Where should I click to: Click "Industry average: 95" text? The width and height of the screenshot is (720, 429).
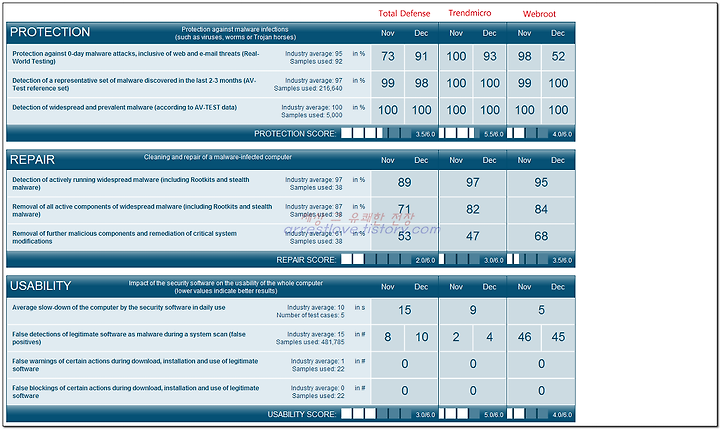click(x=314, y=54)
